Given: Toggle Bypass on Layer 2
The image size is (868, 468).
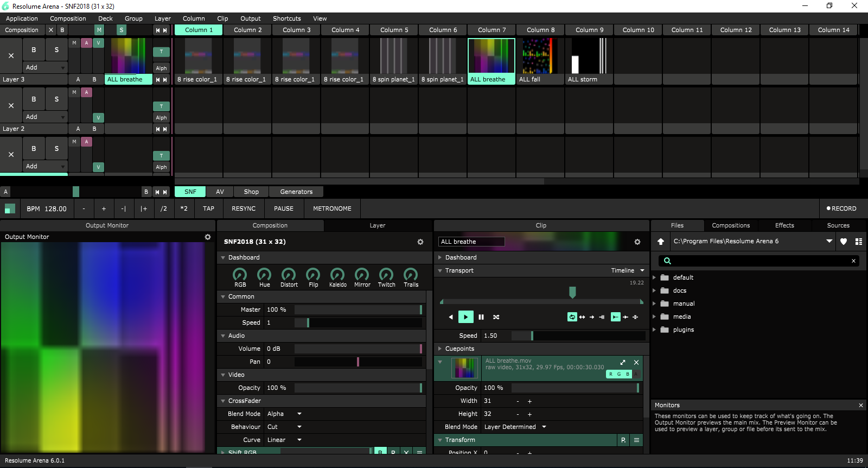Looking at the screenshot, I should click(x=34, y=99).
